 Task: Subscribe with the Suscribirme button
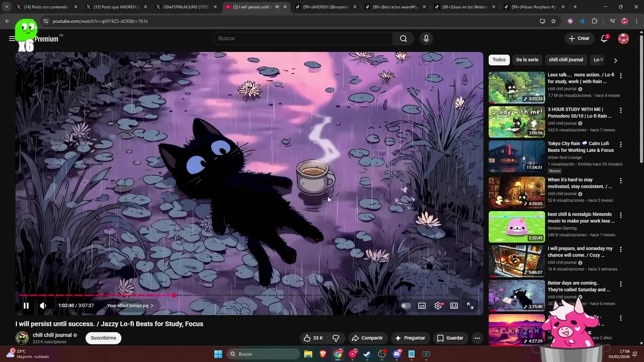104,338
